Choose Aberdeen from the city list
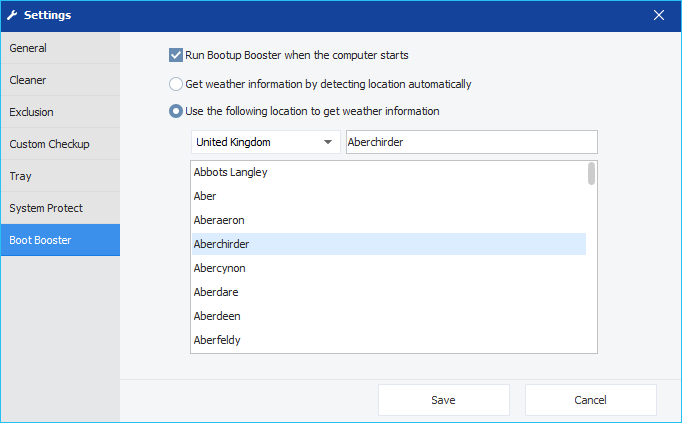Image resolution: width=682 pixels, height=423 pixels. pyautogui.click(x=389, y=316)
